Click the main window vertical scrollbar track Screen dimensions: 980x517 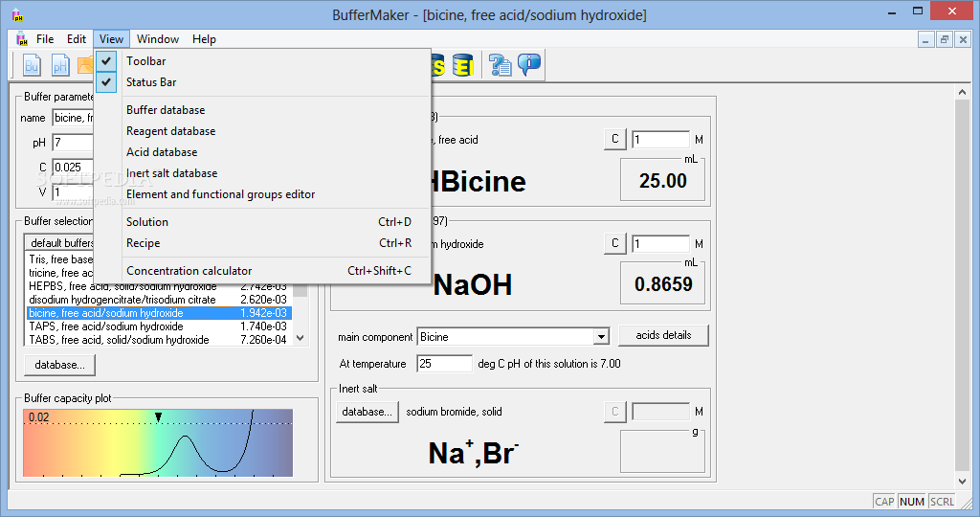coord(962,287)
